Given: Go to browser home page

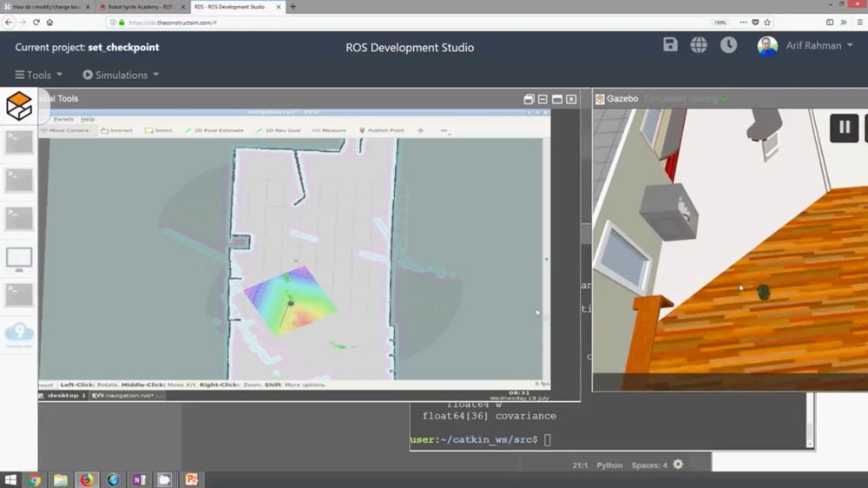Looking at the screenshot, I should [49, 23].
